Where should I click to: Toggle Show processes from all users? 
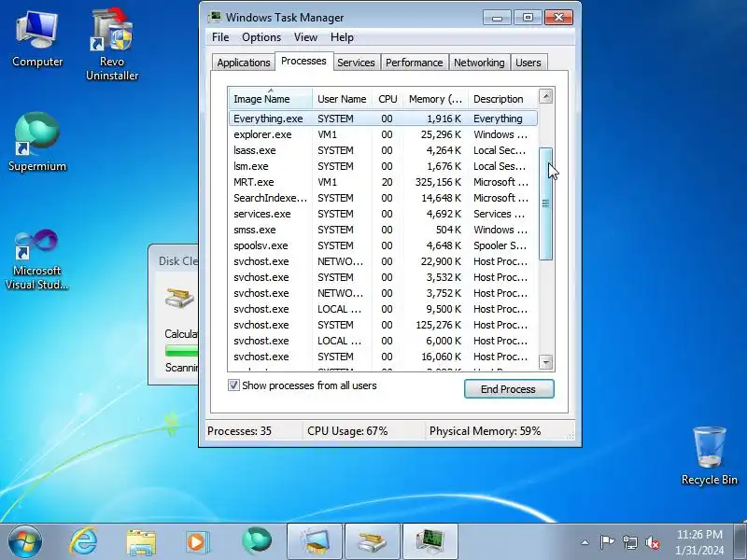pyautogui.click(x=233, y=385)
